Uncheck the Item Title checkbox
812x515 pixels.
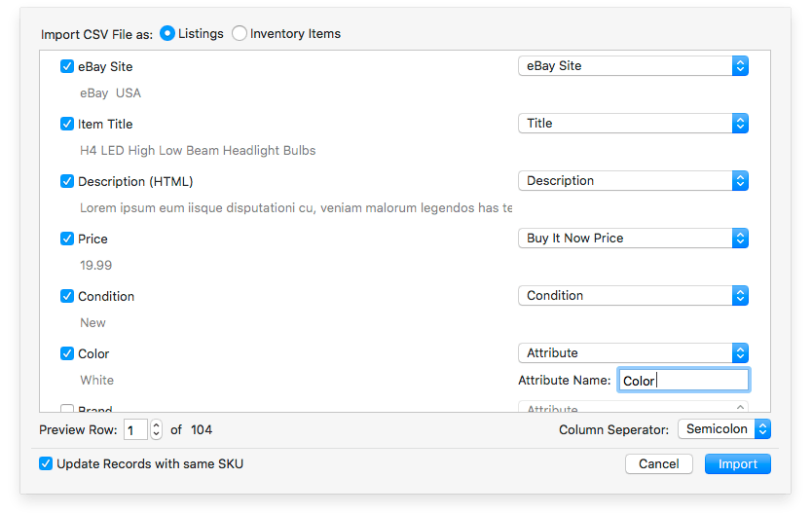tap(67, 124)
